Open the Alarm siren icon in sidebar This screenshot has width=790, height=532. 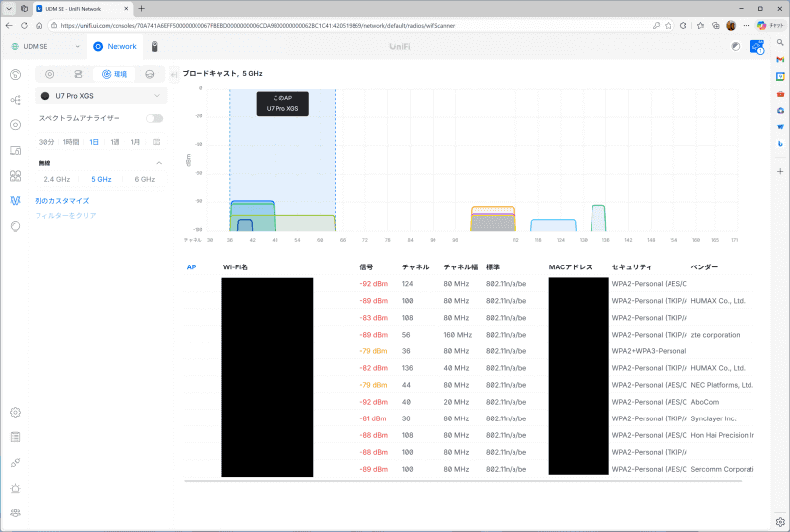pos(16,488)
